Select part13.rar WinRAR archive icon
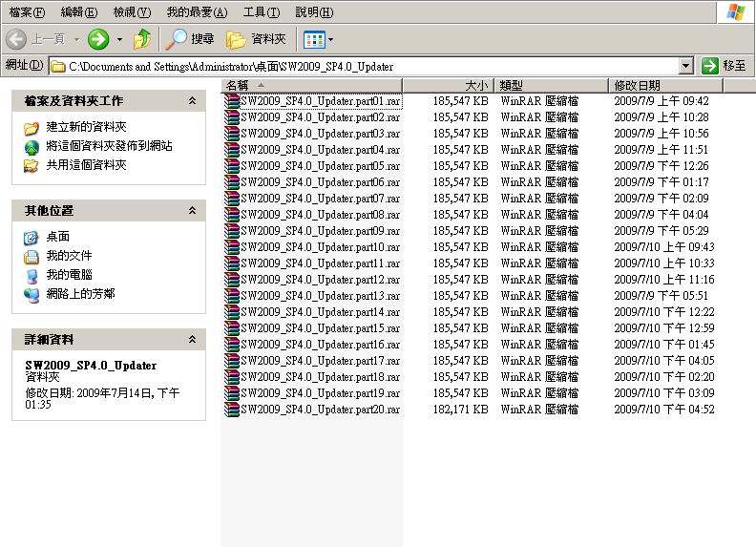Screen dimensions: 756x547 (232, 296)
